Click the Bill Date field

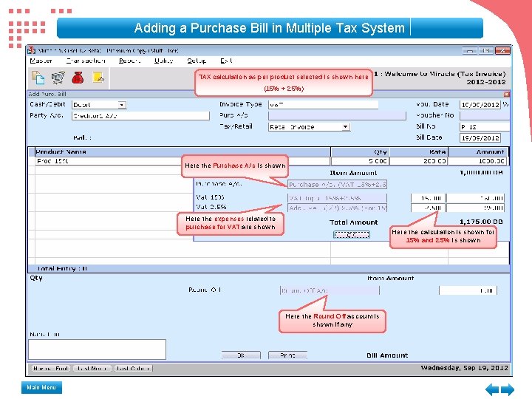(480, 137)
